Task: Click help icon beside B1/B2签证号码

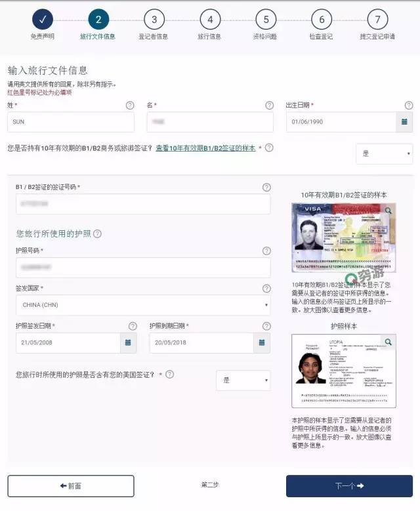Action: (x=266, y=187)
